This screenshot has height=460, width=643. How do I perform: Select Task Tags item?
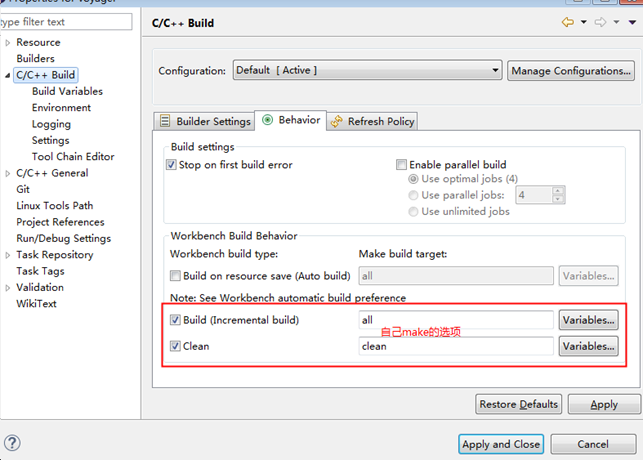coord(40,271)
